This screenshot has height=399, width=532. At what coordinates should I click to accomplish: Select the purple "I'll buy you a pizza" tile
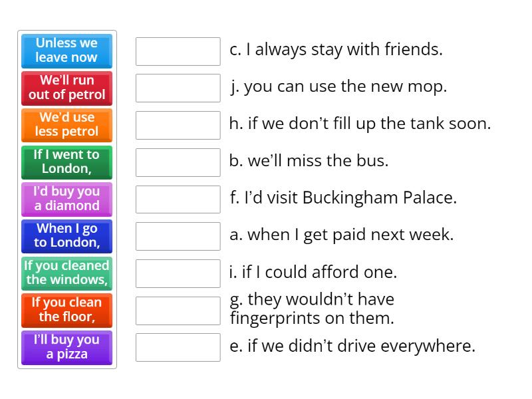(x=66, y=347)
